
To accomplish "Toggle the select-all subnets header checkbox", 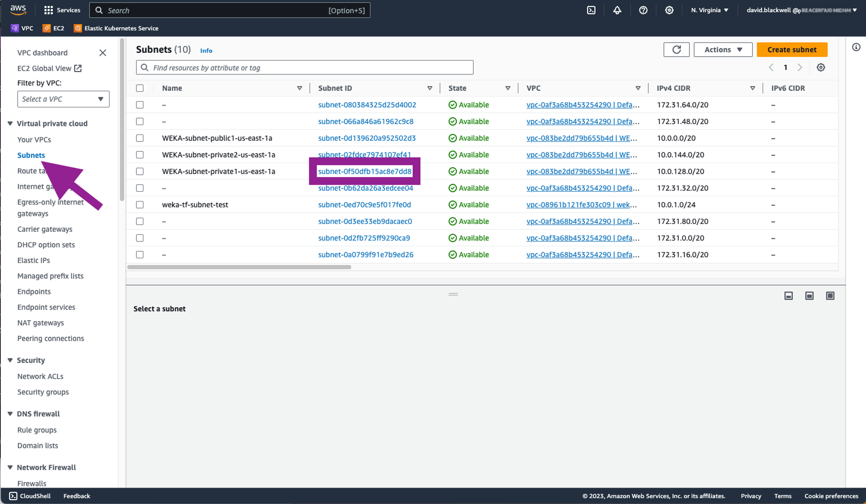I will click(140, 88).
